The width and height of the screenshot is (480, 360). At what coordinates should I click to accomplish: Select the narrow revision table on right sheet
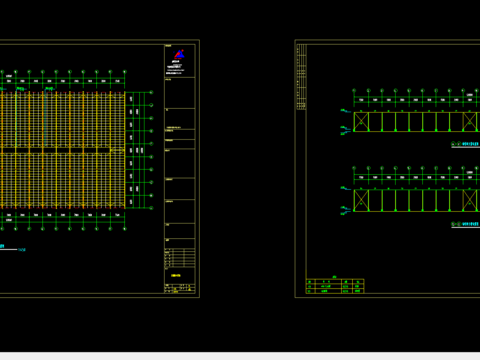[x=301, y=77]
